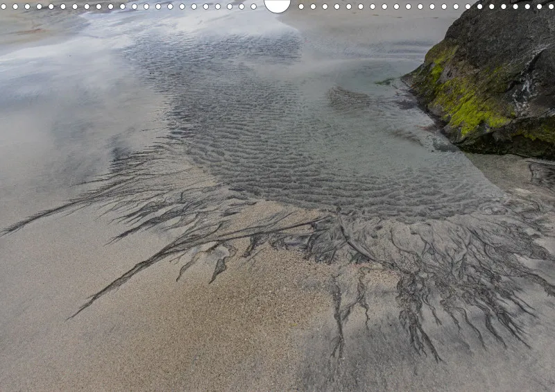
Task: Click the reddish sand smudge near top-left
Action: (28, 31)
